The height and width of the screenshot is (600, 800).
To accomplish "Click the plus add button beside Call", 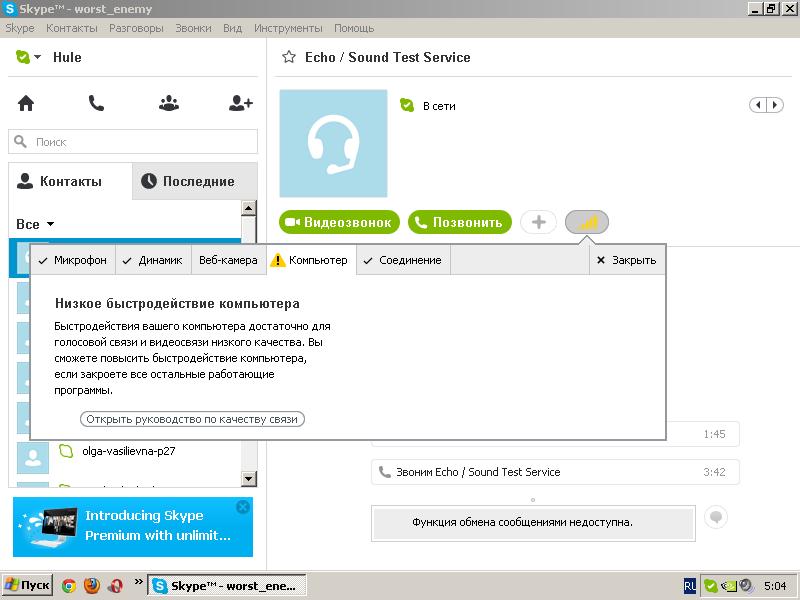I will point(538,222).
